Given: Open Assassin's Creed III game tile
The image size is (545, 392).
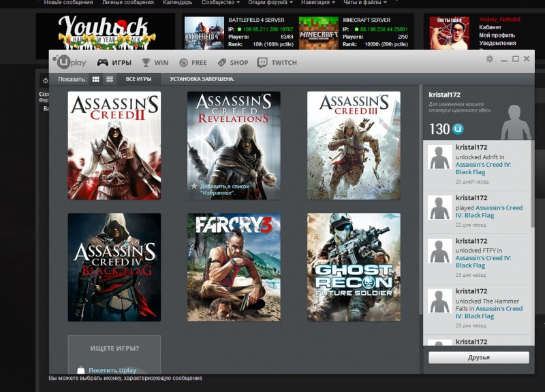Looking at the screenshot, I should click(354, 146).
